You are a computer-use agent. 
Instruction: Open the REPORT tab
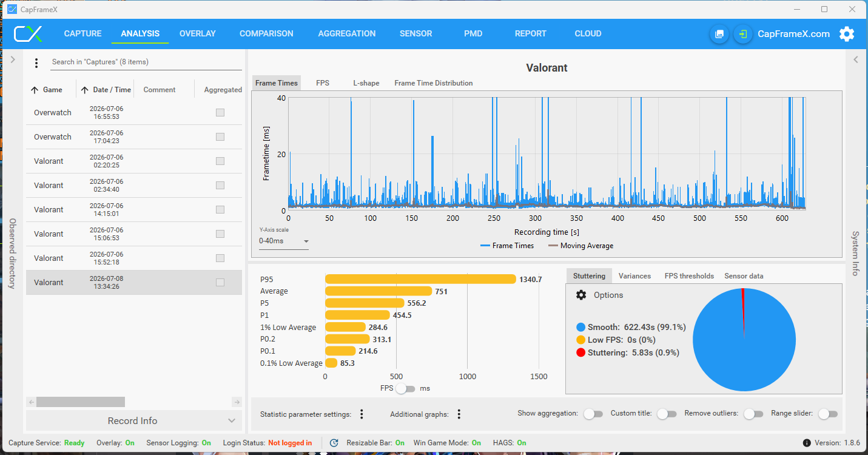tap(531, 34)
